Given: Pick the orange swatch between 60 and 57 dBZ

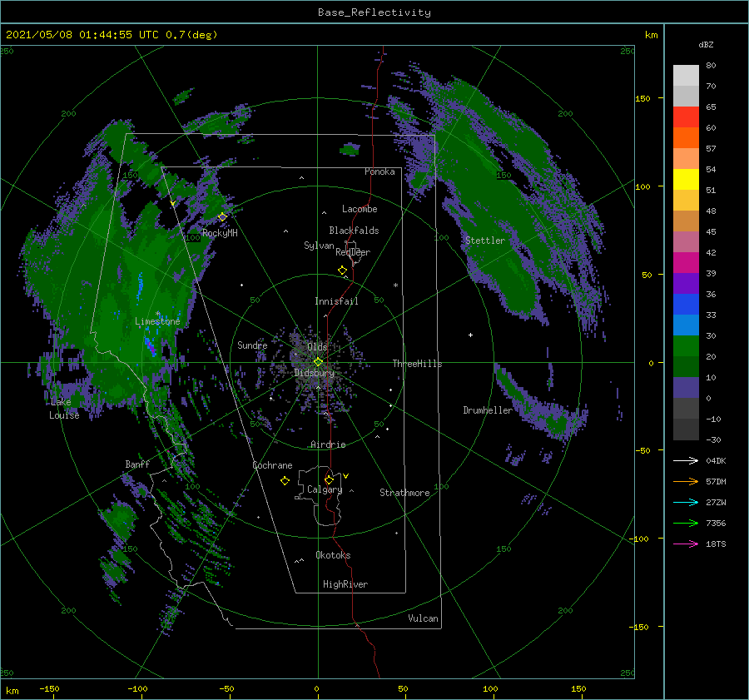Looking at the screenshot, I should 686,138.
